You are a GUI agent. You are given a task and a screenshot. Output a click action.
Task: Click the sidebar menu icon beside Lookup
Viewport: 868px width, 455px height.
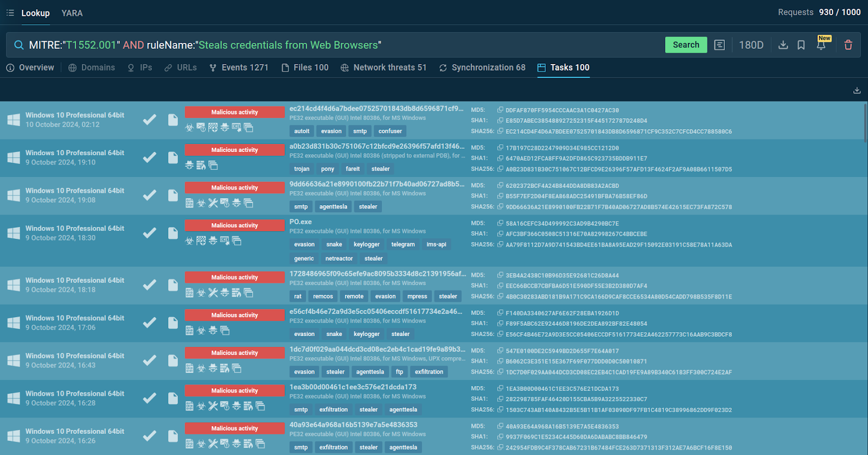10,13
